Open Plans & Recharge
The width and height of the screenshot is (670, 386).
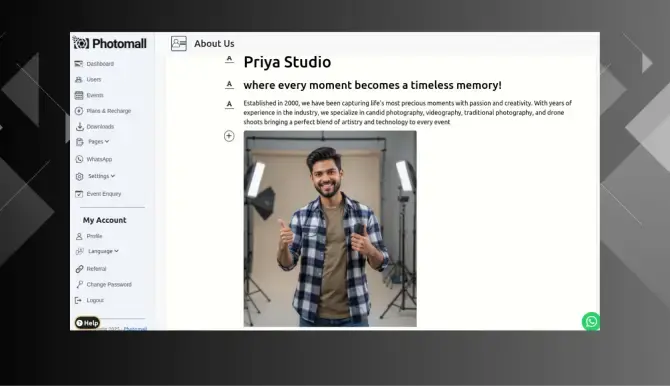click(109, 111)
